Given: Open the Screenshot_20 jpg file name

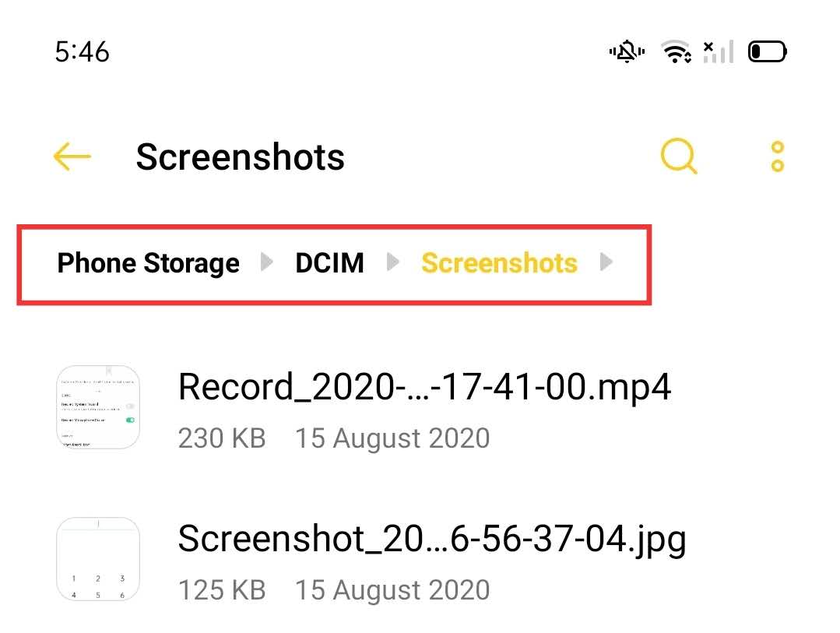Looking at the screenshot, I should click(x=432, y=539).
